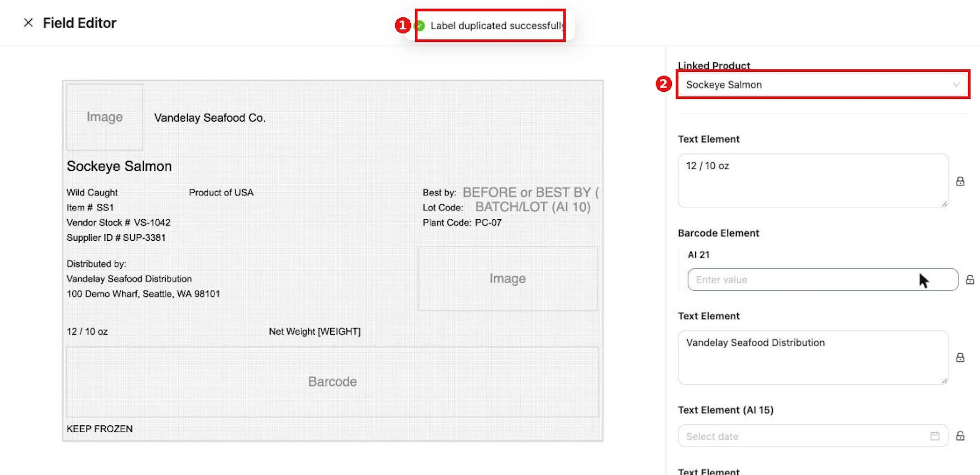
Task: Close the Field Editor with X icon
Action: (28, 23)
